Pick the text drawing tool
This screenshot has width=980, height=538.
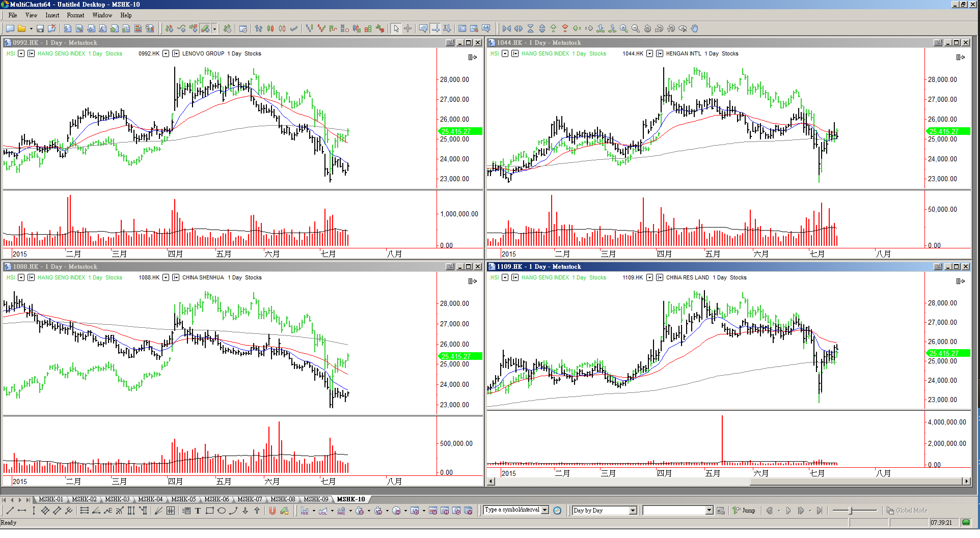(x=198, y=511)
